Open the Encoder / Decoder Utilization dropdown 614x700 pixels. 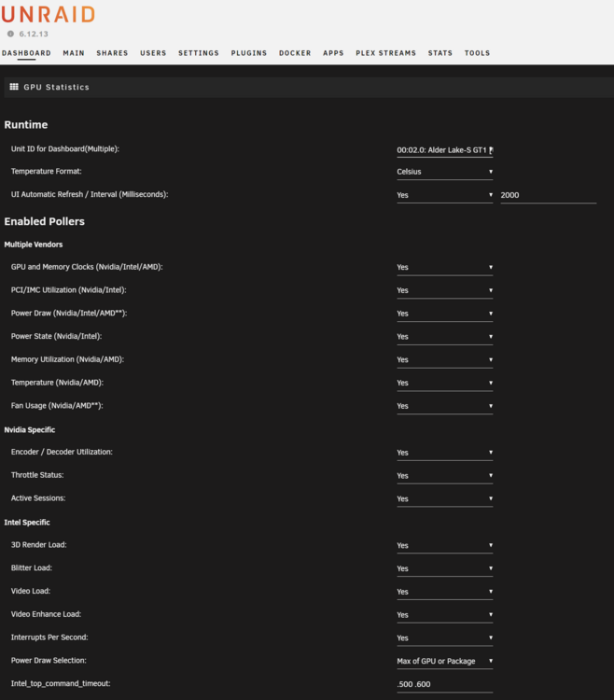click(x=445, y=453)
